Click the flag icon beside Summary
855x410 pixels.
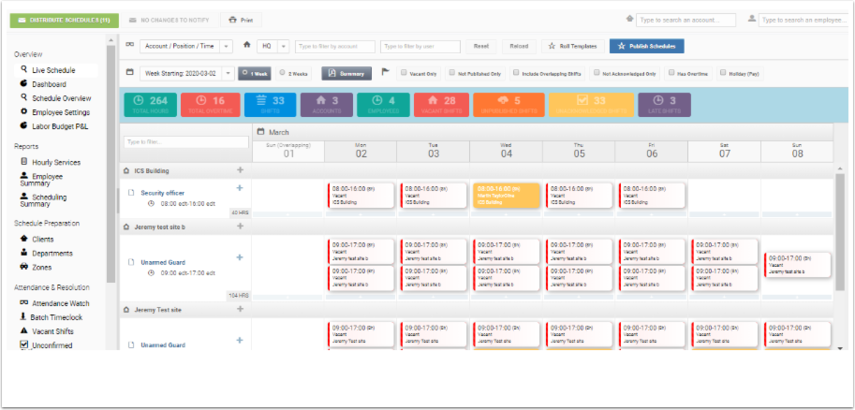386,72
